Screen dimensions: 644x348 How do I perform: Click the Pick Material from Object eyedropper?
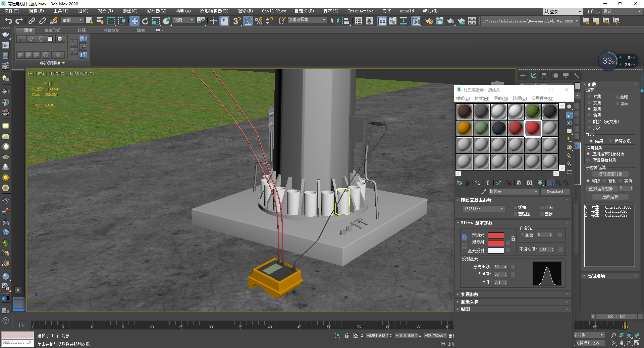coord(483,192)
